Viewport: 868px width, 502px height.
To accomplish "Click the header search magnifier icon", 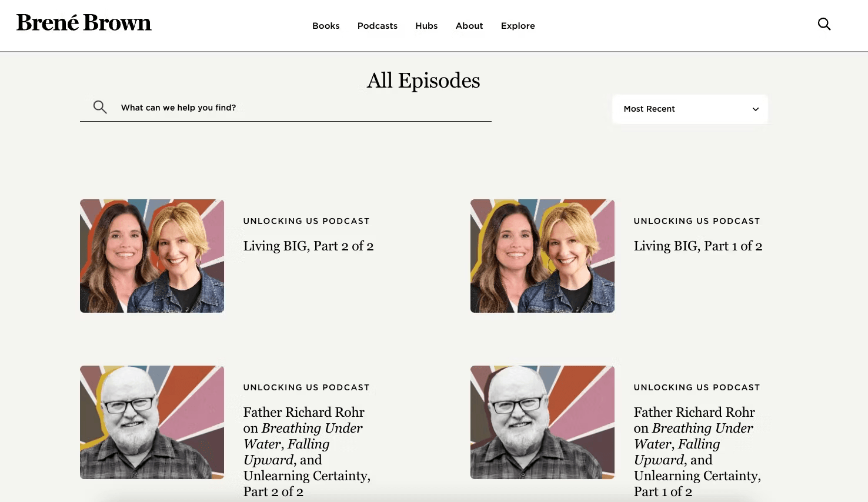I will click(824, 24).
